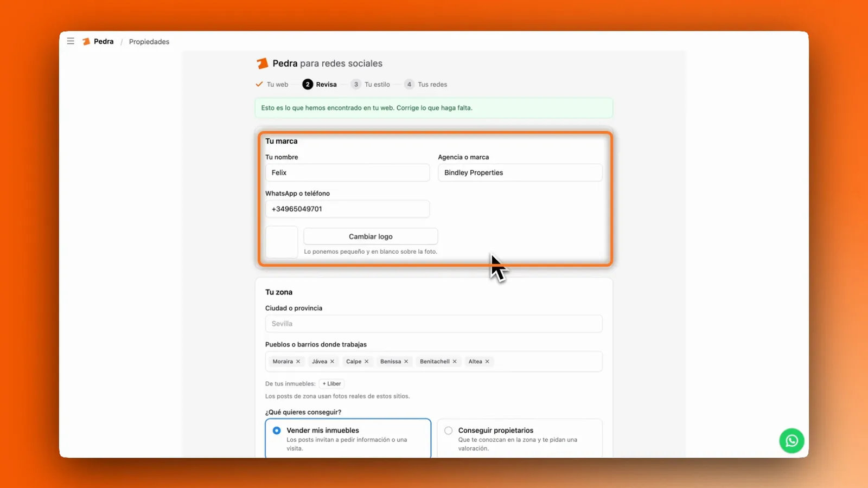Remove the Benitachell tag
The image size is (868, 488).
pos(455,362)
